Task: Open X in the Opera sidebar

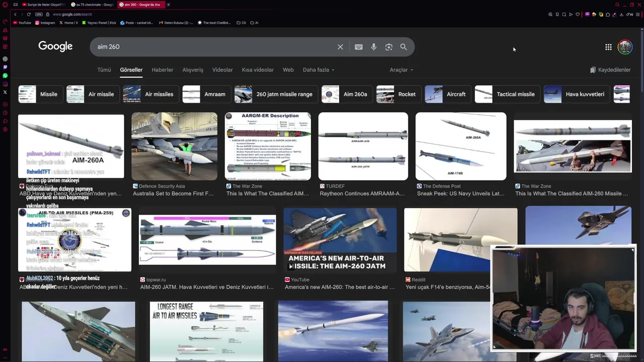Action: (x=5, y=92)
